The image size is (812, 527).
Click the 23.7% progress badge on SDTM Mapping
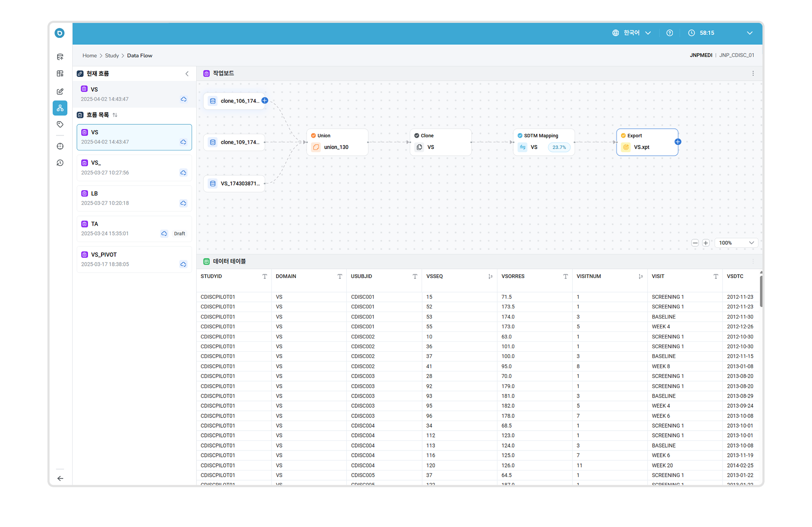559,147
